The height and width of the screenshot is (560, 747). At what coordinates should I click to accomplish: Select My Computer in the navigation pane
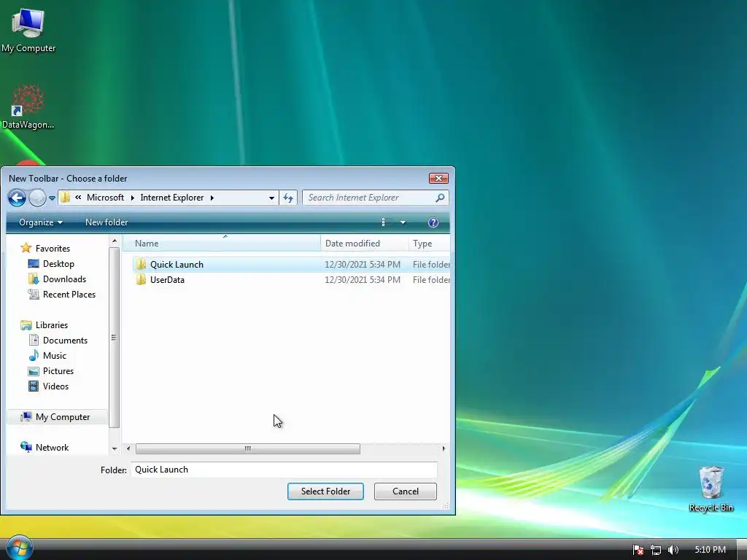tap(58, 417)
